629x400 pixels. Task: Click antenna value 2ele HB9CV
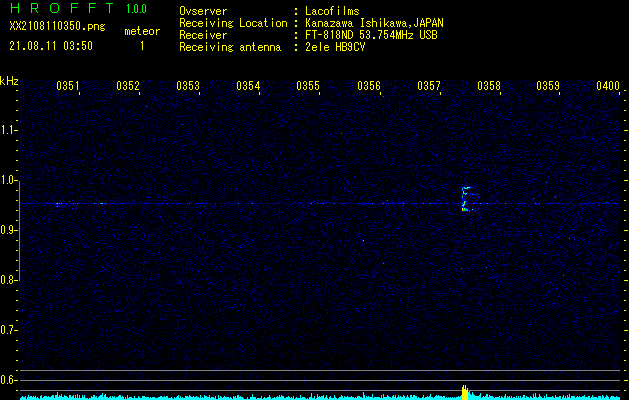coord(335,47)
